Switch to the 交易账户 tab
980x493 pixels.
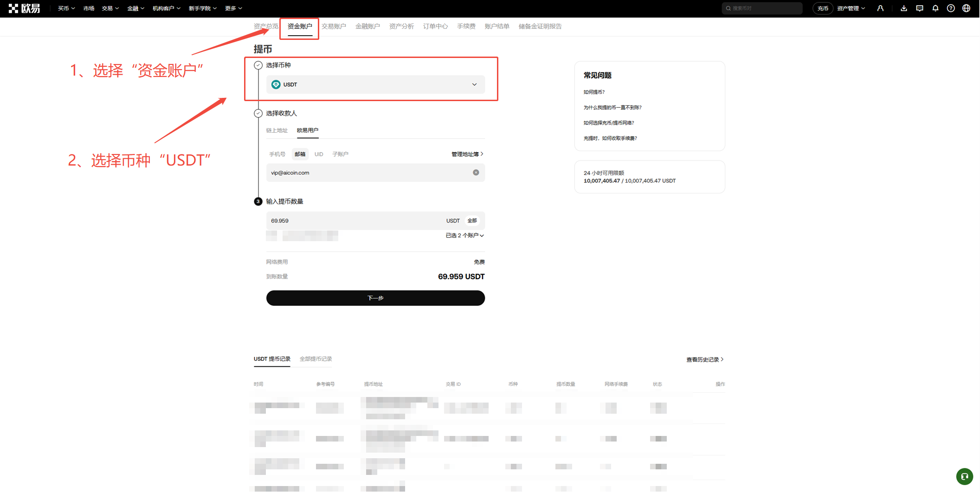[334, 26]
